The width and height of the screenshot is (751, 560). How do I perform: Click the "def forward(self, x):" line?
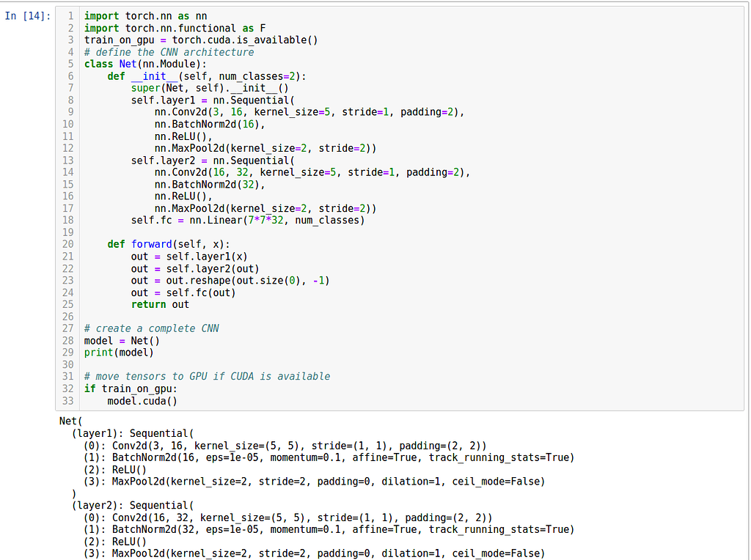pos(169,245)
